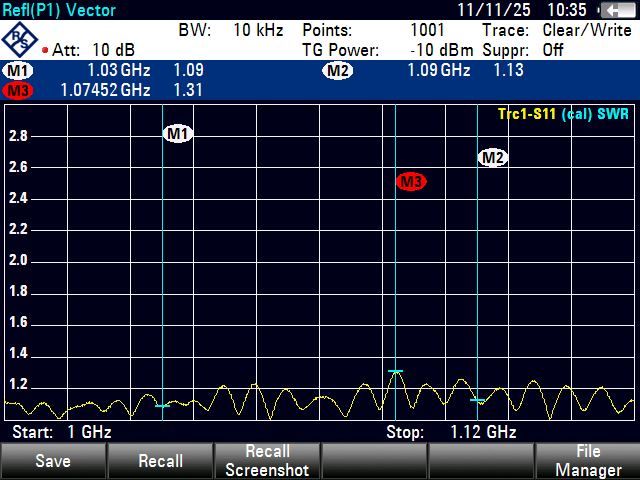The image size is (640, 480).
Task: Click the M3 SWR value 1.31
Action: pyautogui.click(x=188, y=90)
